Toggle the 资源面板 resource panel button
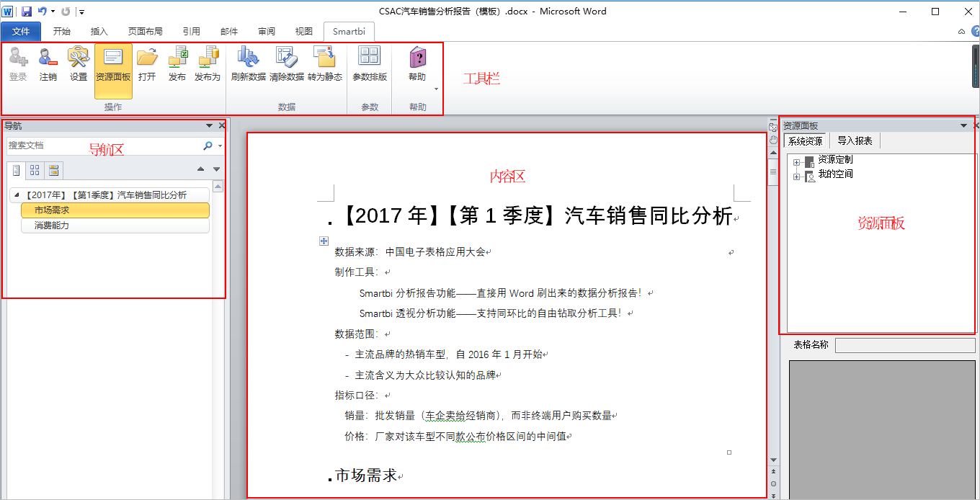980x500 pixels. tap(113, 71)
